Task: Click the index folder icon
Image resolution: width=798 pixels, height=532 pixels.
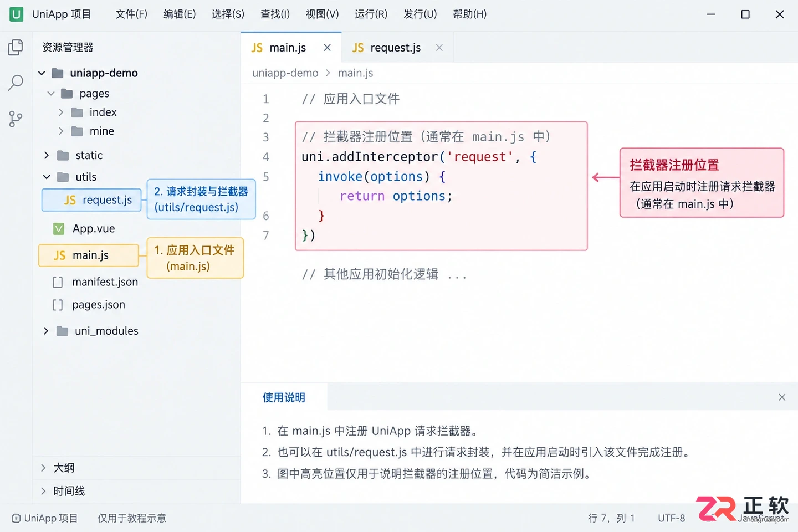Action: (77, 112)
